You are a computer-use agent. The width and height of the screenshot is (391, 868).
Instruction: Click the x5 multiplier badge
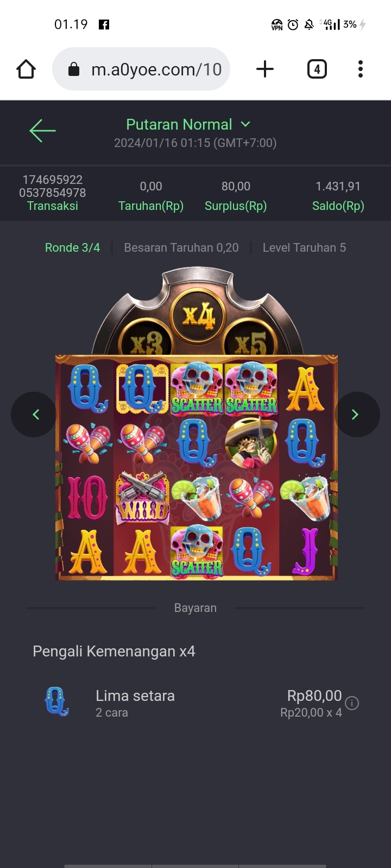[250, 341]
